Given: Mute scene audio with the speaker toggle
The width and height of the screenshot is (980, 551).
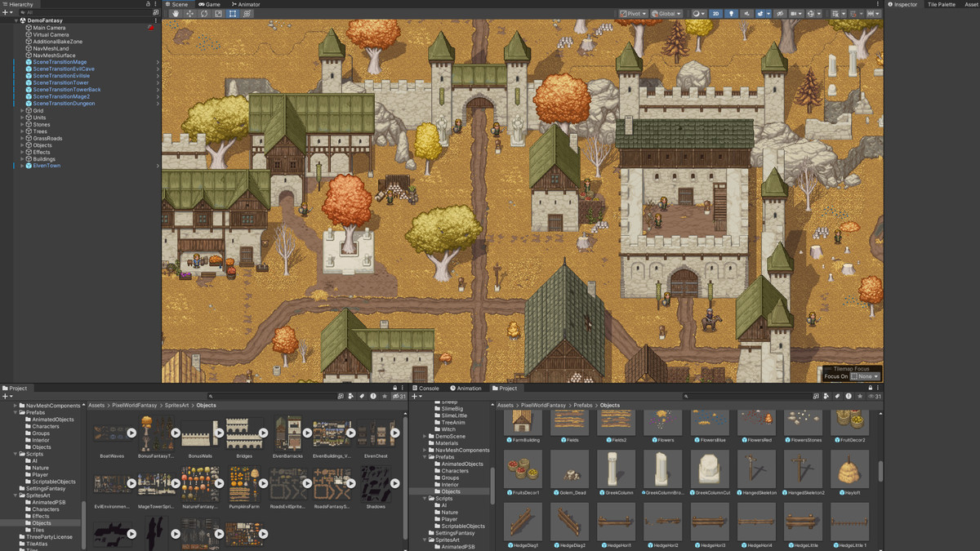Looking at the screenshot, I should (747, 13).
